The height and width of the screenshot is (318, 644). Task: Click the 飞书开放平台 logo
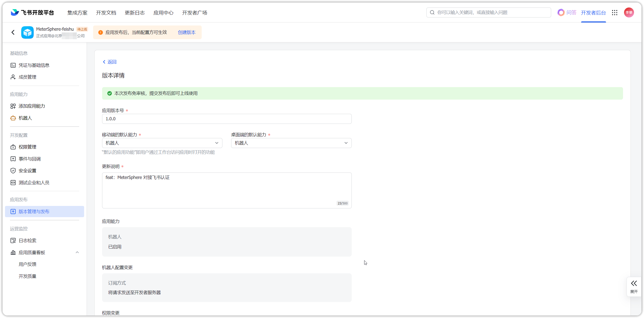[x=32, y=12]
